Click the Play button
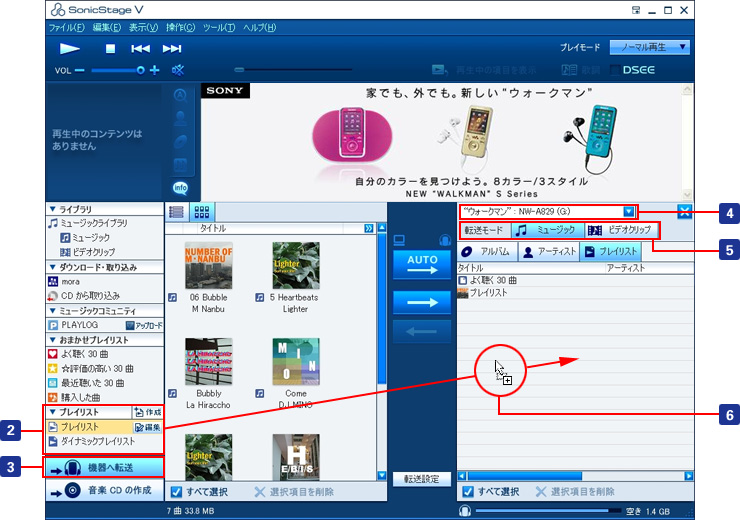This screenshot has width=740, height=520. [70, 48]
